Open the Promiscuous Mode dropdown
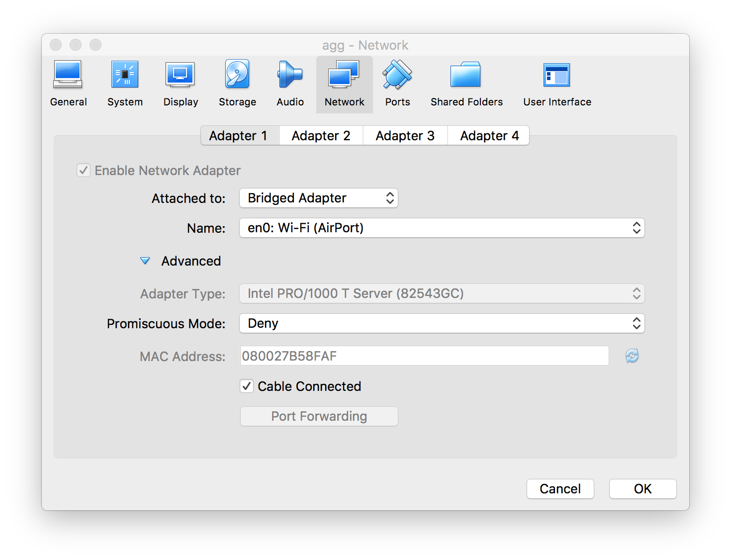731x560 pixels. [442, 323]
